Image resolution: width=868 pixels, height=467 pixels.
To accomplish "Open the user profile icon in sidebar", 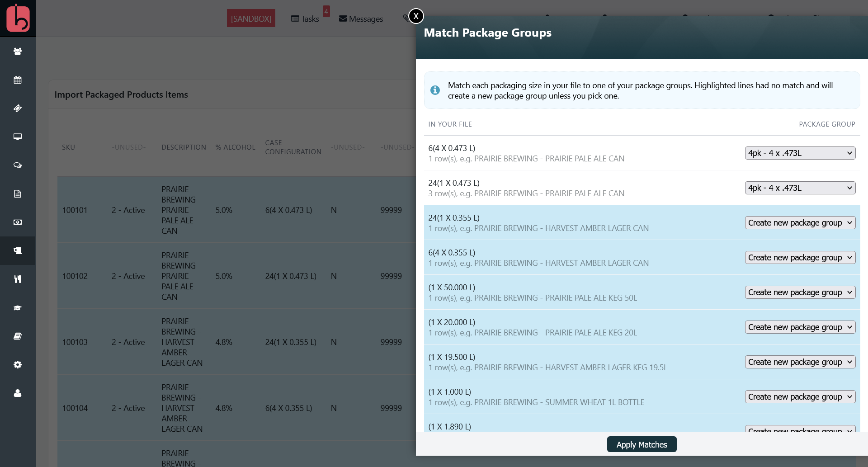I will [18, 393].
